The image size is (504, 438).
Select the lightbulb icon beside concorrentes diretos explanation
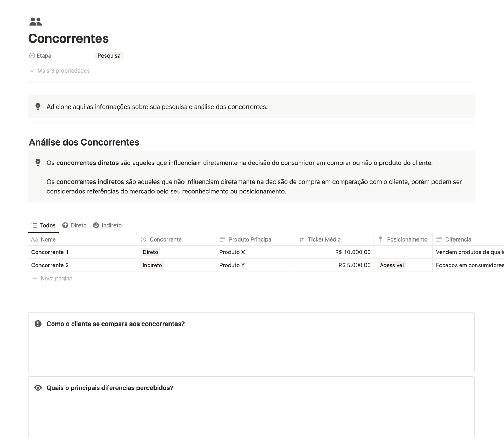[x=38, y=162]
